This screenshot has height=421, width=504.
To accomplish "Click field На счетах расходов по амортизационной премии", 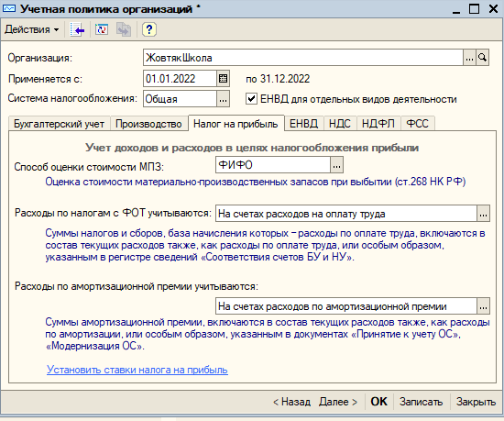I will click(346, 306).
